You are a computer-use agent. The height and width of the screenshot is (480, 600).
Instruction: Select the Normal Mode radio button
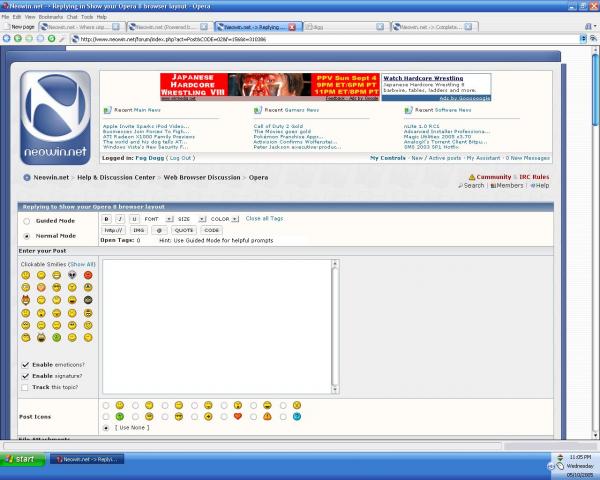(x=26, y=236)
